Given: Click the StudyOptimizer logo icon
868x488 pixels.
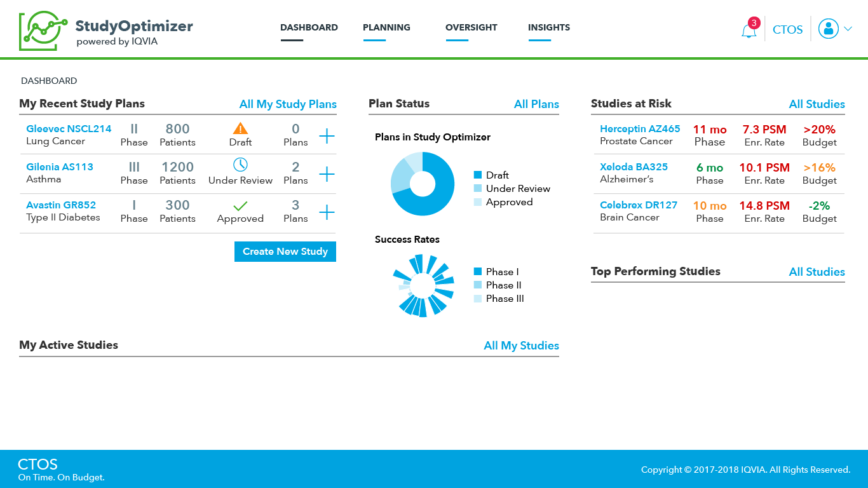Looking at the screenshot, I should (43, 30).
